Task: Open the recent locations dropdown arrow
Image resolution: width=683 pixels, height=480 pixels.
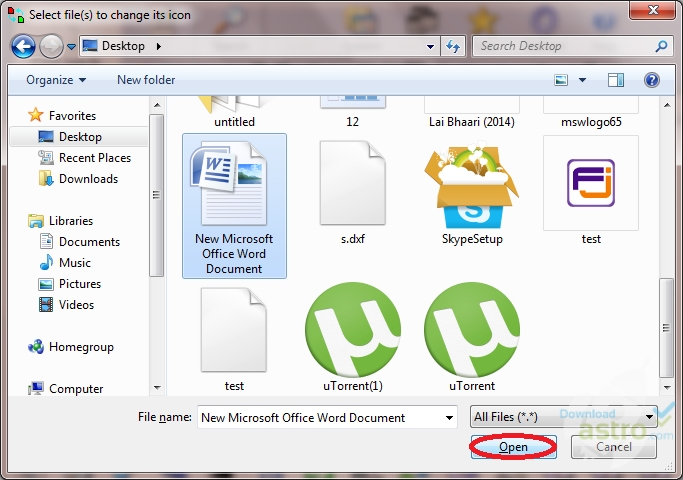Action: click(71, 47)
